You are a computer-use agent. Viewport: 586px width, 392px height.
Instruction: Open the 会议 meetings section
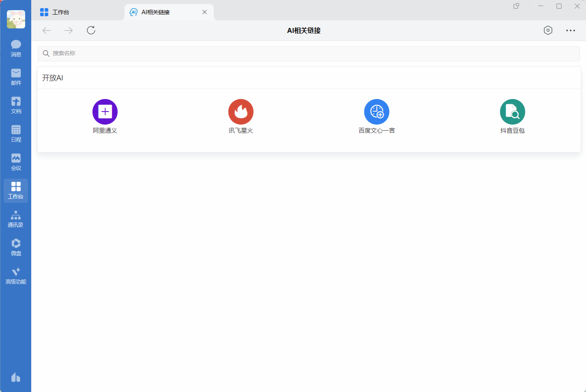tap(16, 162)
